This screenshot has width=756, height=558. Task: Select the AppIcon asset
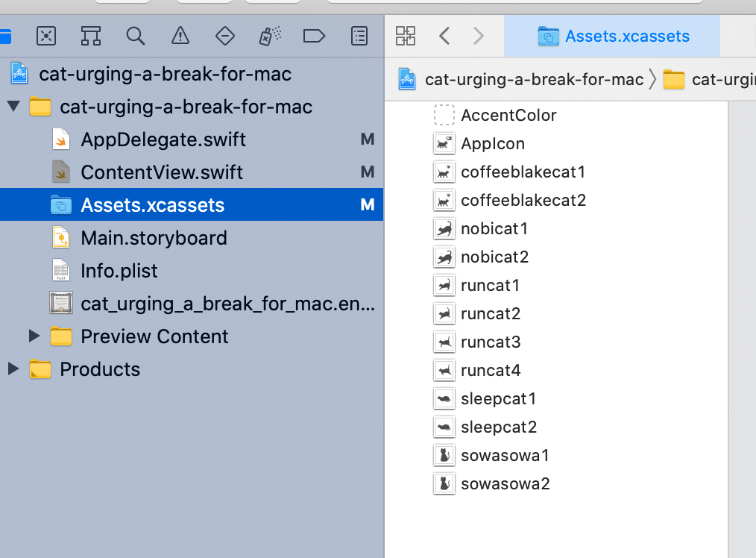click(x=493, y=143)
